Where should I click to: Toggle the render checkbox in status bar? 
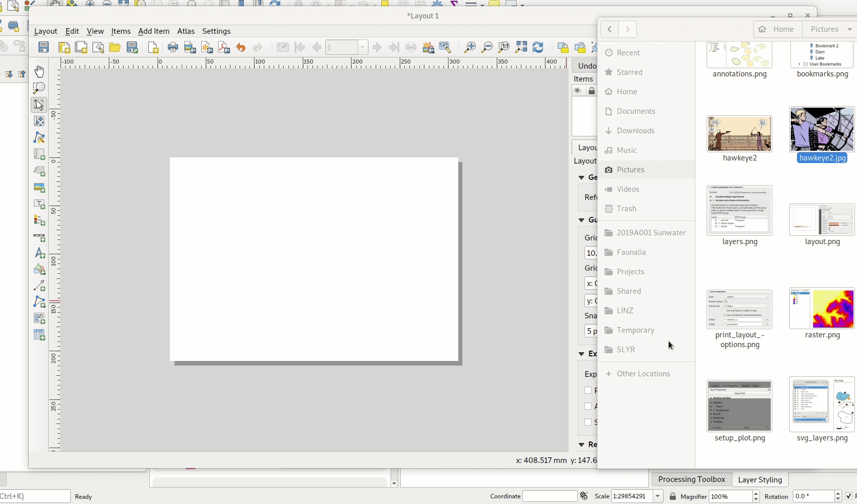click(x=849, y=496)
